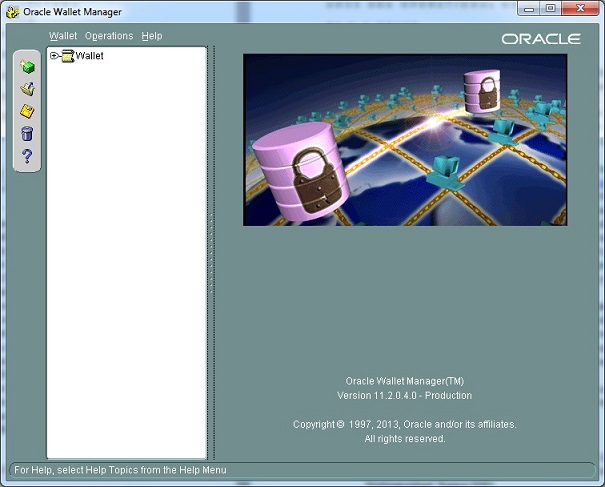The height and width of the screenshot is (487, 605).
Task: Click the database padlock splash image
Action: coord(405,140)
